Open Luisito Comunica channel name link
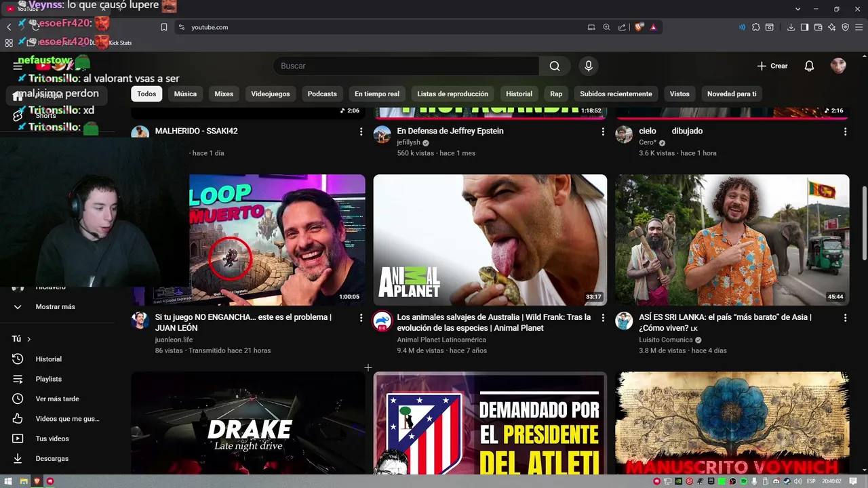This screenshot has width=868, height=488. point(665,340)
